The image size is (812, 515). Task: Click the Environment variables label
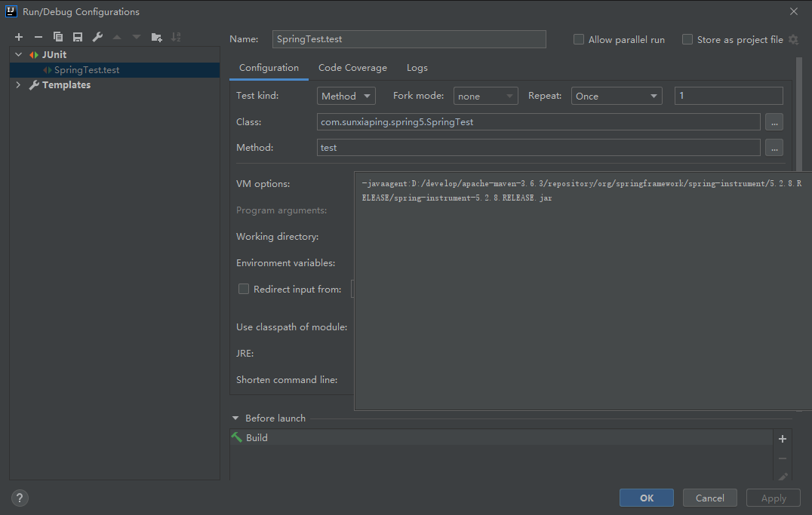(x=285, y=263)
